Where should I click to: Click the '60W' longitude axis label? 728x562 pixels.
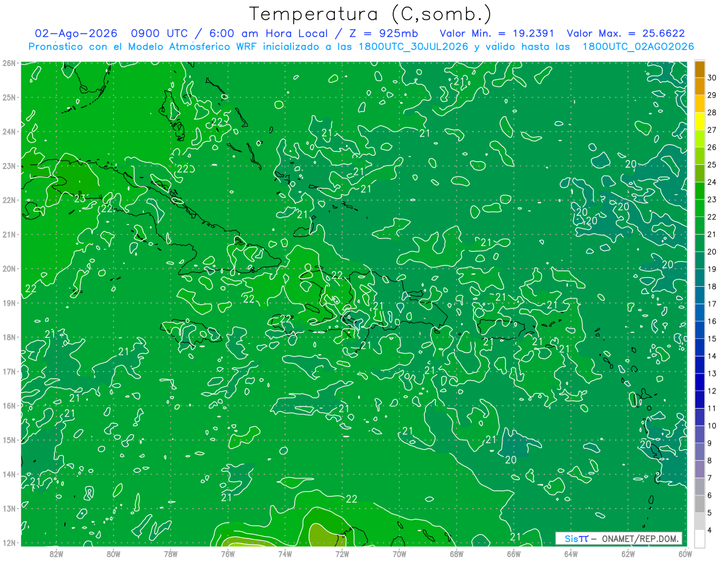click(685, 554)
